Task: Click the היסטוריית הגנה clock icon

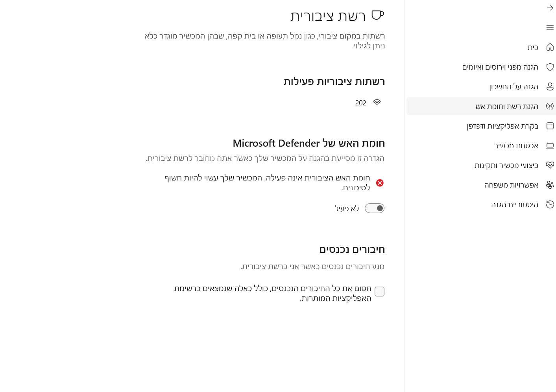Action: click(550, 204)
